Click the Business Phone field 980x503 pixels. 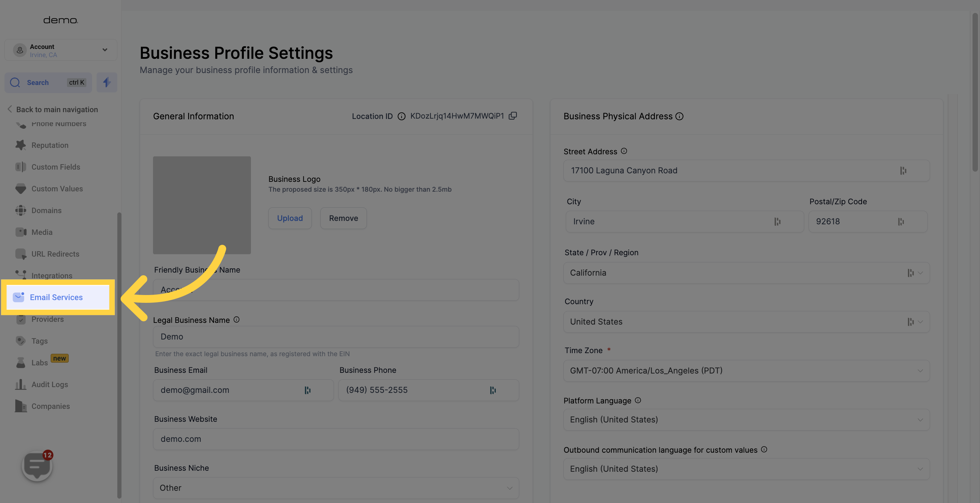click(428, 390)
